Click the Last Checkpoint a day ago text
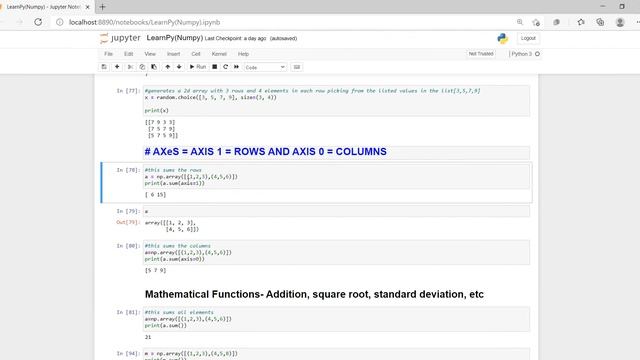Viewport: 640px width, 360px height. coord(235,38)
